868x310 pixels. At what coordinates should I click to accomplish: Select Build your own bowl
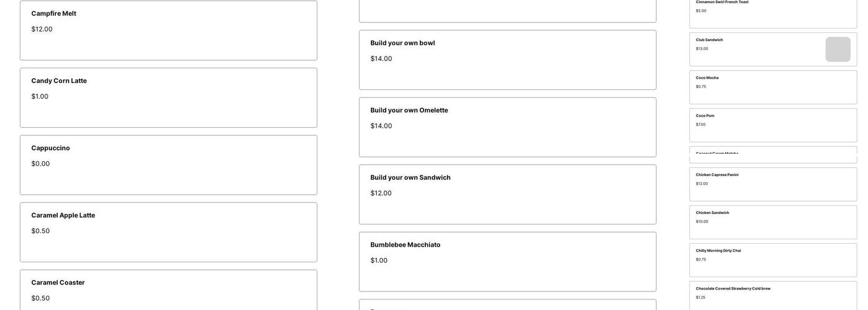(x=507, y=60)
